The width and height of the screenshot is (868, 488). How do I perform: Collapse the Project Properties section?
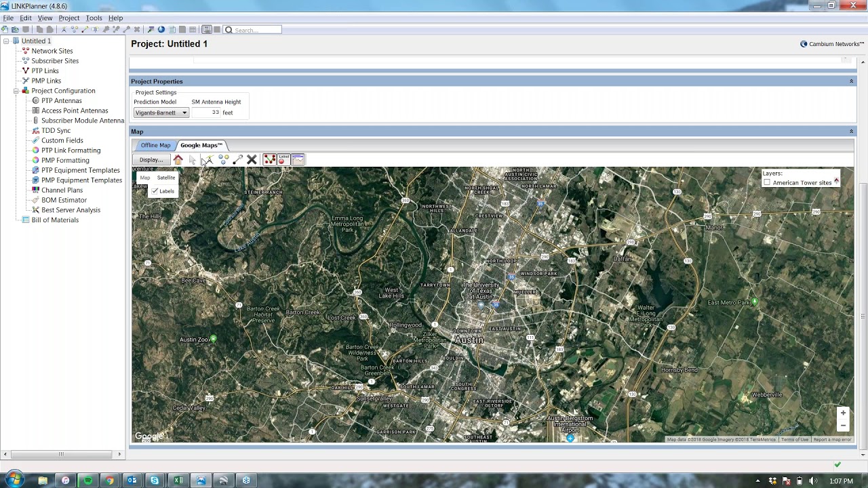851,81
